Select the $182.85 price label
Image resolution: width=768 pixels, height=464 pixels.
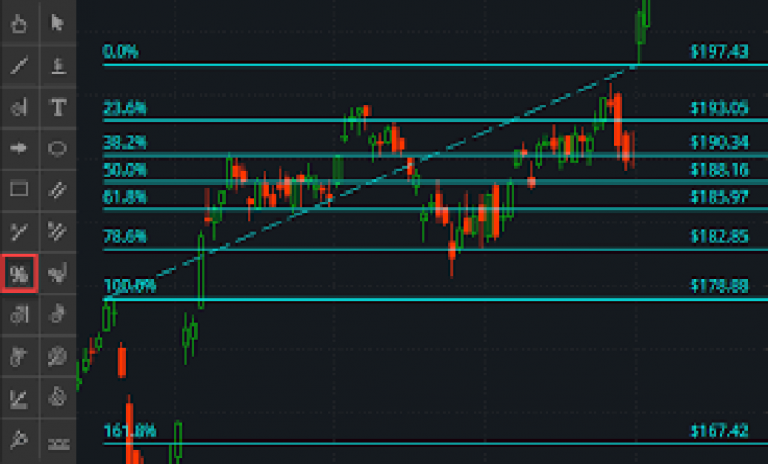coord(720,237)
